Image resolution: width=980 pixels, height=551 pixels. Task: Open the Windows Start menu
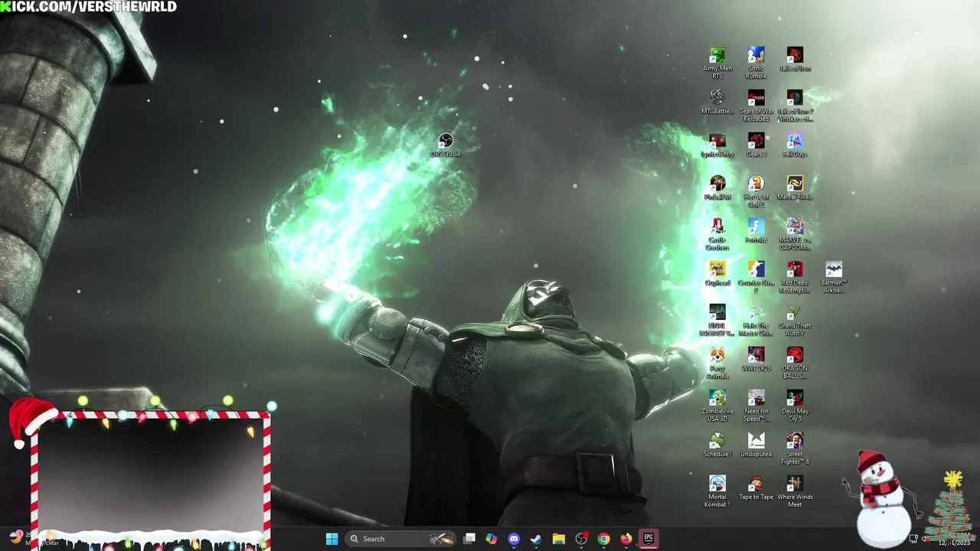tap(332, 539)
